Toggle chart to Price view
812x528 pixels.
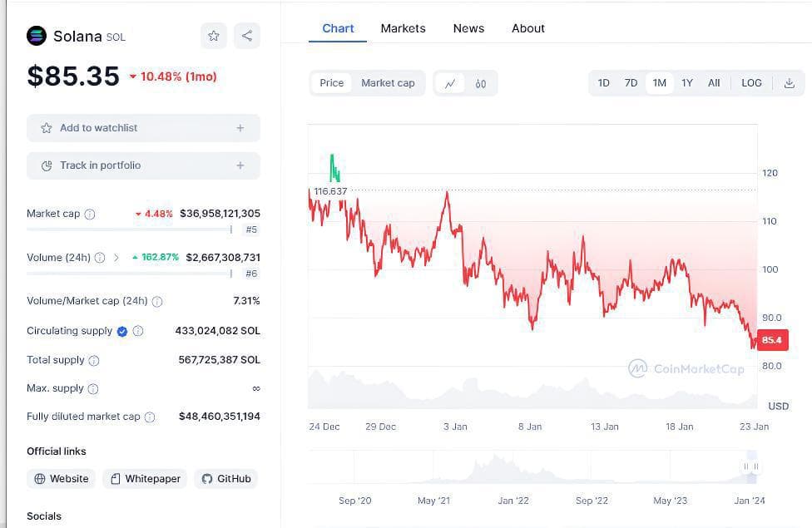[x=332, y=83]
